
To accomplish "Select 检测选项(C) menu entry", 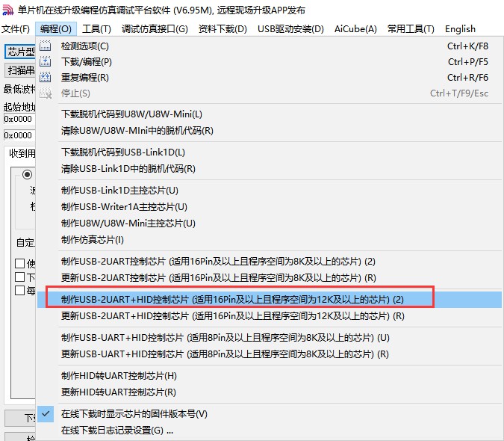I will click(270, 46).
